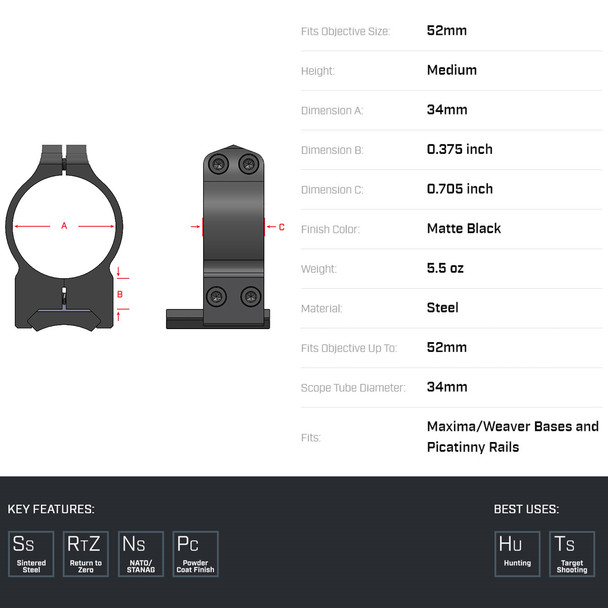The image size is (608, 608).
Task: Click the red dimension A label
Action: tap(64, 226)
